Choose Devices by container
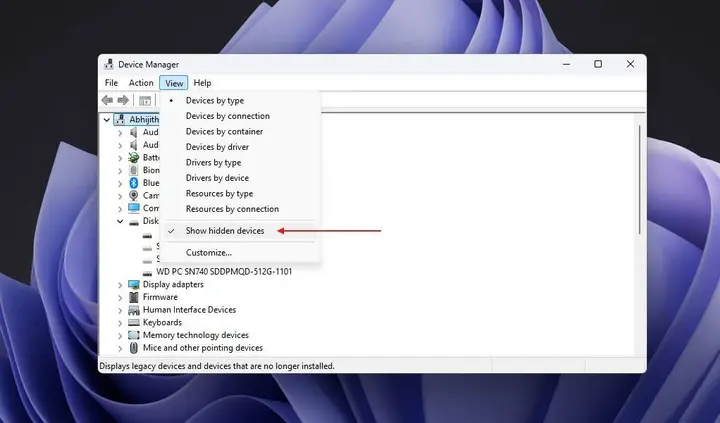The height and width of the screenshot is (423, 720). (224, 131)
